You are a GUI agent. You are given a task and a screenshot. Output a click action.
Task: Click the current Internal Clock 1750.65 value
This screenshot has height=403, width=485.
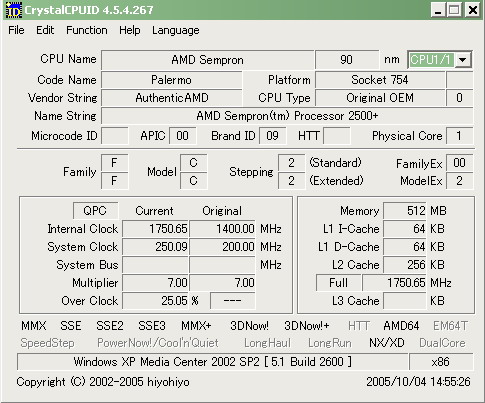[x=155, y=229]
